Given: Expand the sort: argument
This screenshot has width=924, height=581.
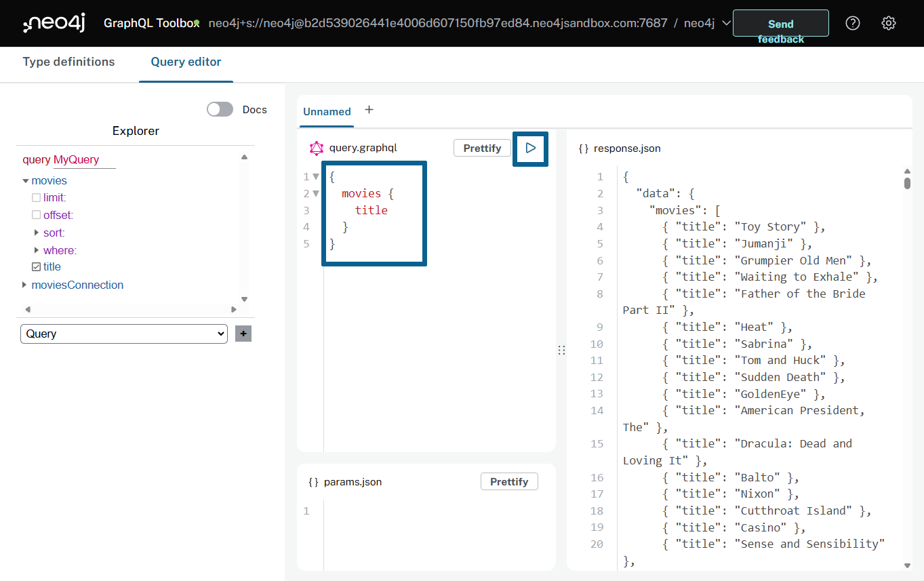Looking at the screenshot, I should click(x=37, y=233).
